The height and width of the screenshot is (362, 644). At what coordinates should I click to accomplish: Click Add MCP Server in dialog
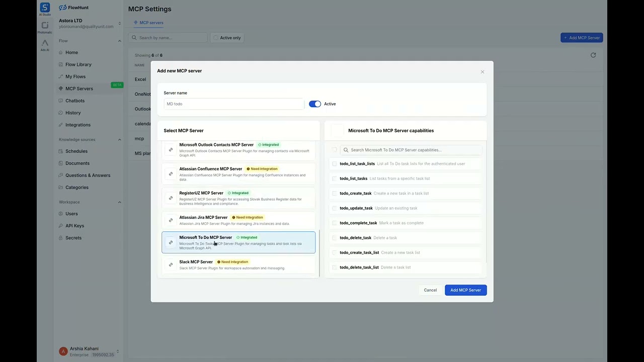[466, 290]
